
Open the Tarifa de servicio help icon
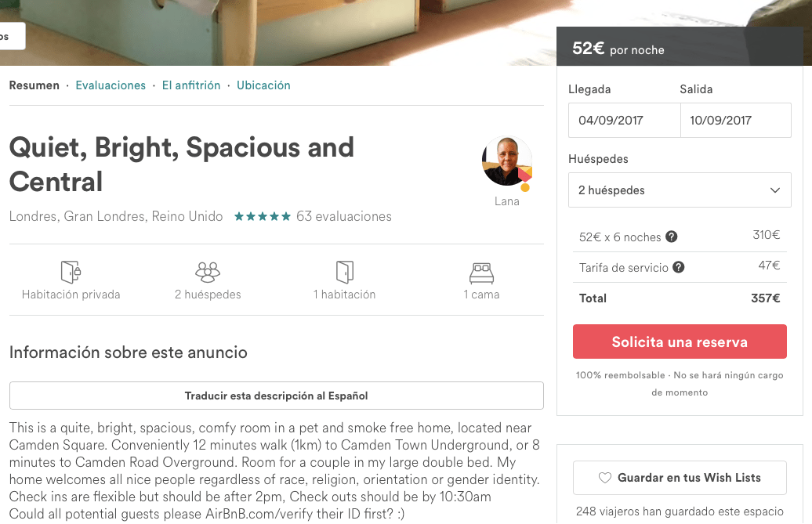pyautogui.click(x=679, y=266)
